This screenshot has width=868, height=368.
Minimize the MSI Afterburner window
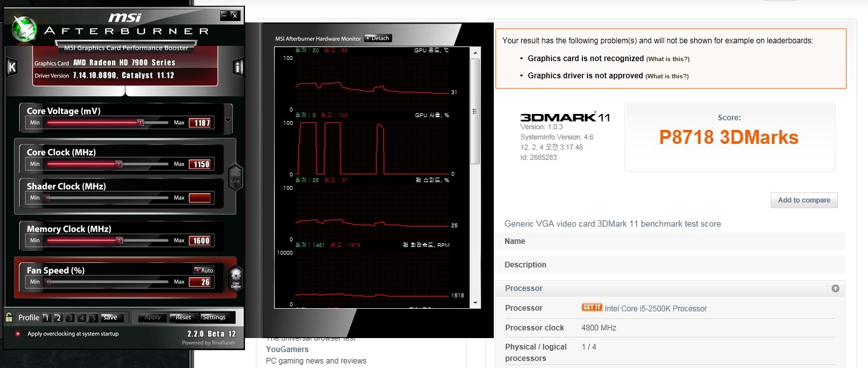[x=224, y=15]
